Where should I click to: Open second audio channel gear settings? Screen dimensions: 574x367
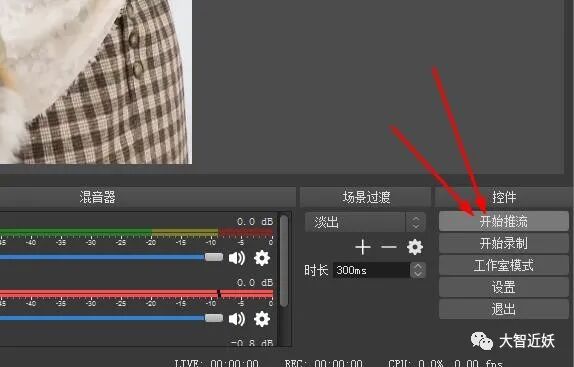coord(262,319)
